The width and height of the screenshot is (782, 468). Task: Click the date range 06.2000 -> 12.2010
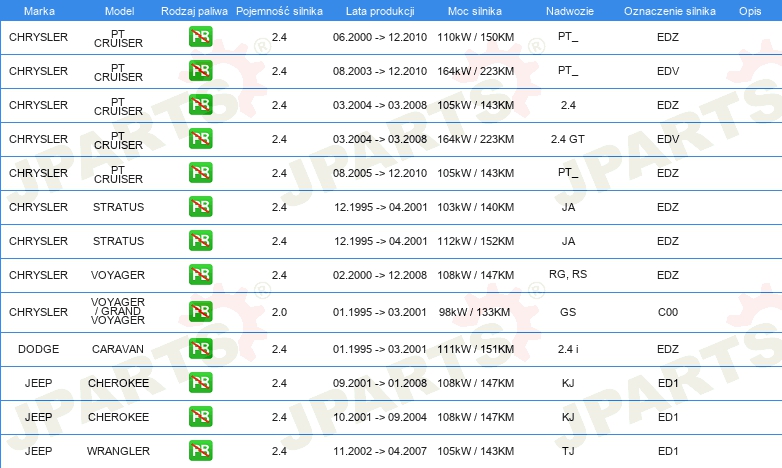tap(380, 37)
